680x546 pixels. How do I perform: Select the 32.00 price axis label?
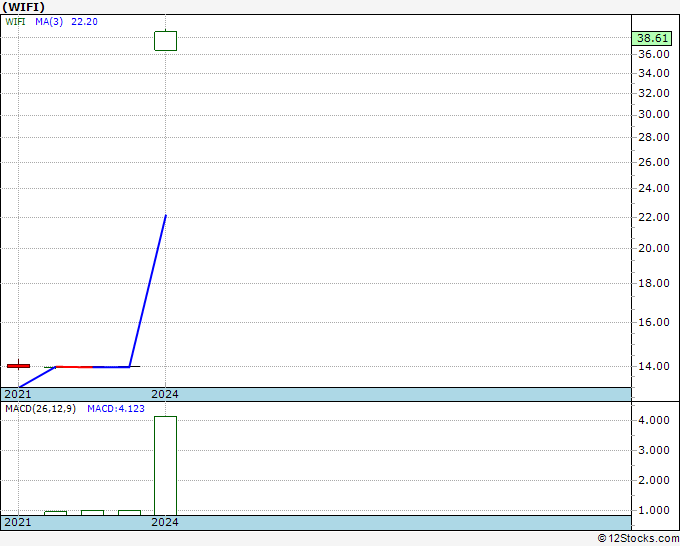pyautogui.click(x=654, y=93)
